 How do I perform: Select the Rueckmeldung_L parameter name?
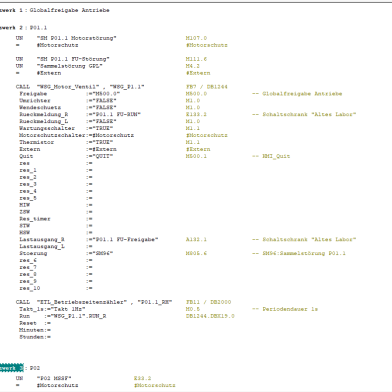tap(43, 121)
